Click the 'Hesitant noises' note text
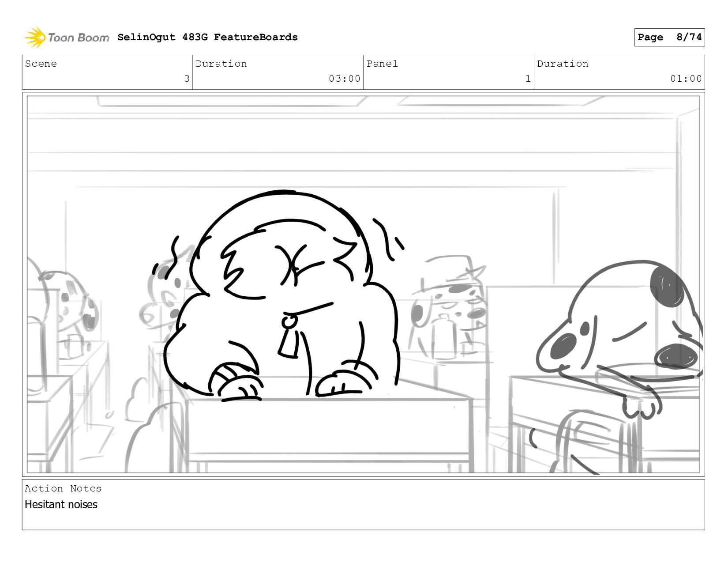This screenshot has height=563, width=728. click(61, 504)
